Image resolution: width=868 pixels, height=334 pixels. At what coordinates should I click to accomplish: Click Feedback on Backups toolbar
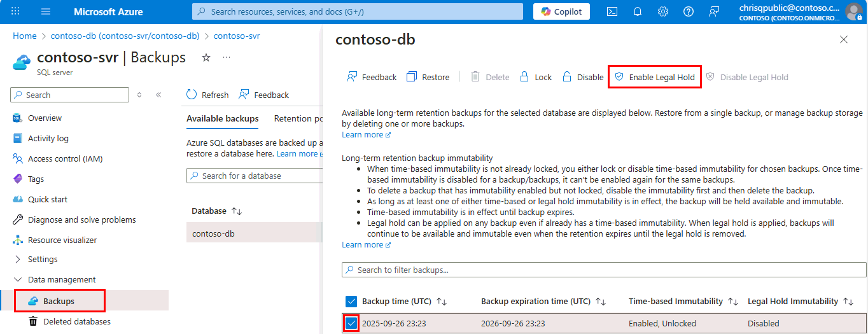click(263, 95)
